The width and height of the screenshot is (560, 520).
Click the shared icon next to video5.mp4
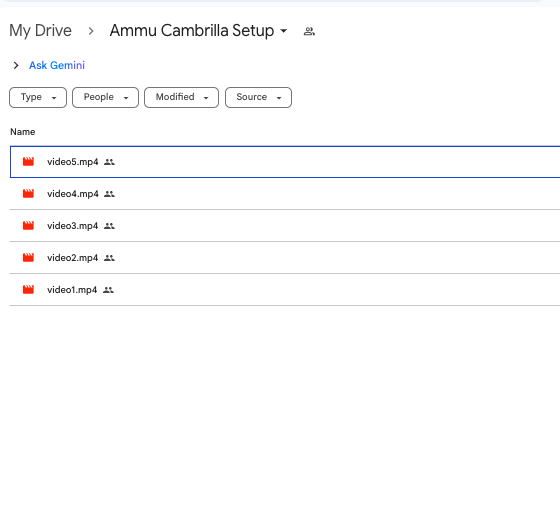tap(109, 162)
